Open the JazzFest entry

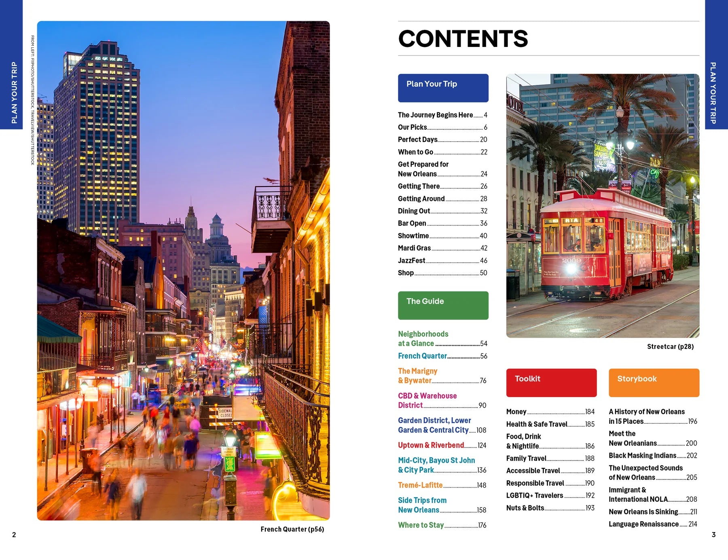click(411, 260)
